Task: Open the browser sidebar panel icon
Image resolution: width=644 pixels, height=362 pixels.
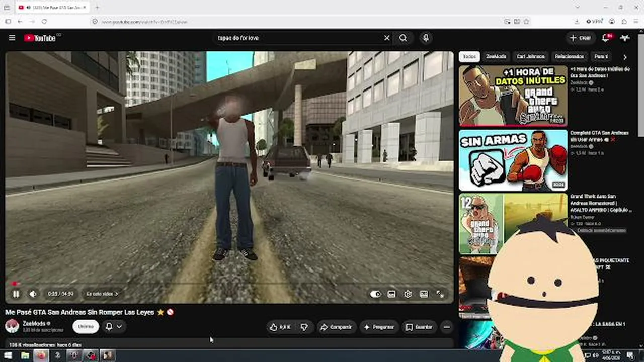Action: [8, 22]
